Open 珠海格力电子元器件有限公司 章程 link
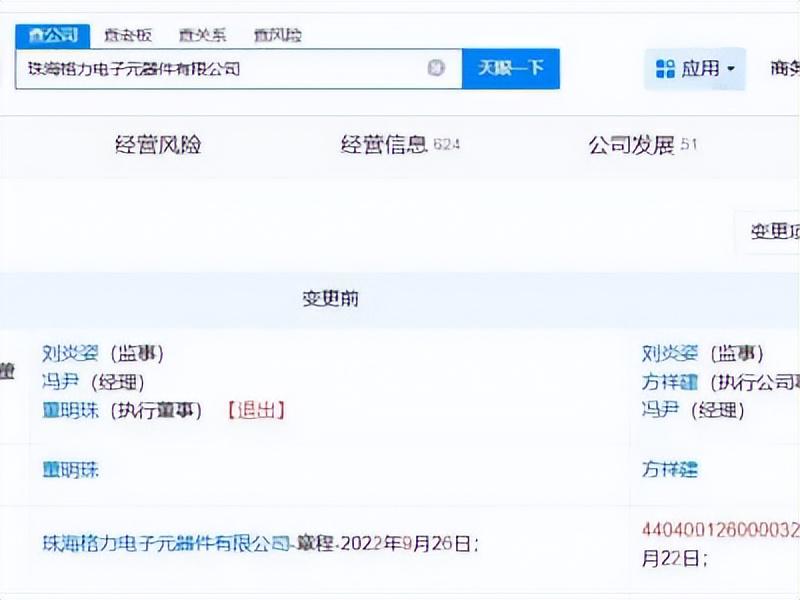Viewport: 800px width, 600px height. 166,544
